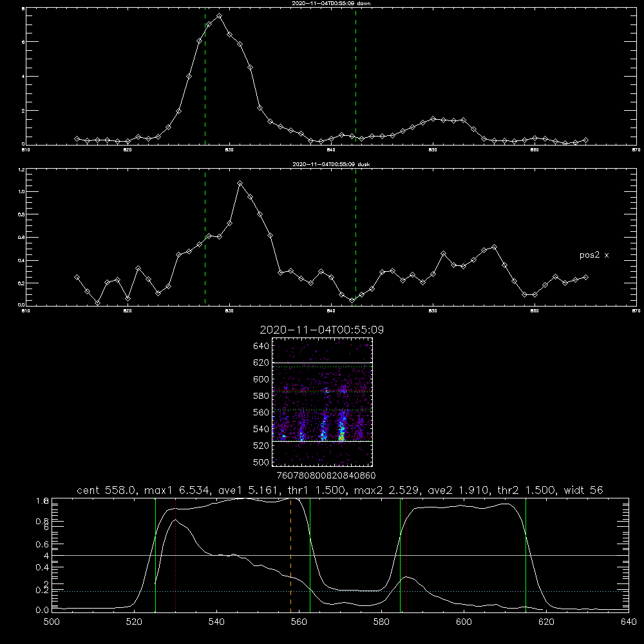This screenshot has width=644, height=644.
Task: Select the highest peak data point in dusk plot
Action: [x=240, y=183]
